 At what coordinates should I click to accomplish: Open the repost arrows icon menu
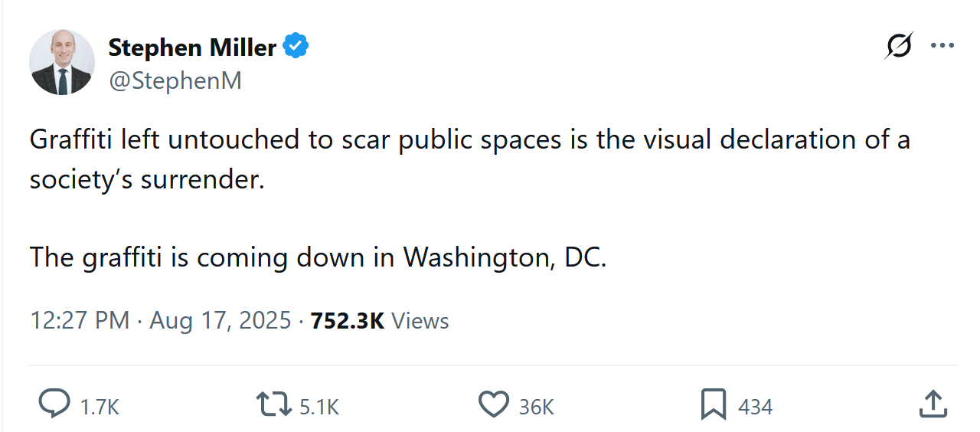274,404
